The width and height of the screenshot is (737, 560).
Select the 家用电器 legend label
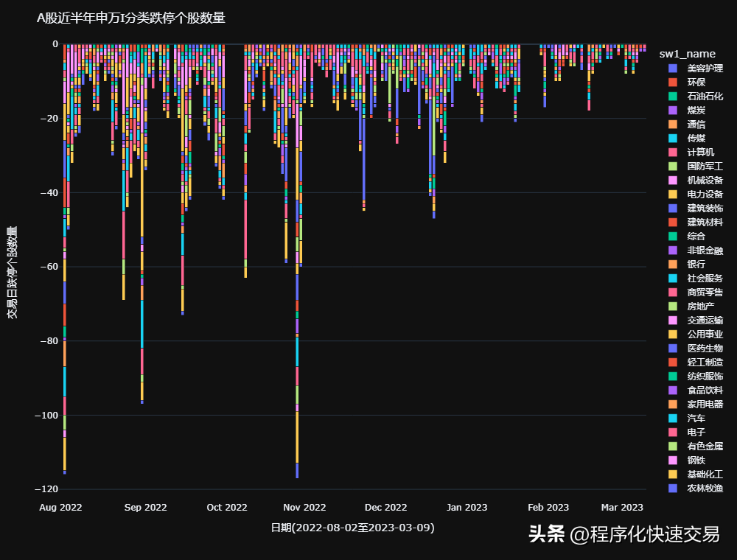705,405
